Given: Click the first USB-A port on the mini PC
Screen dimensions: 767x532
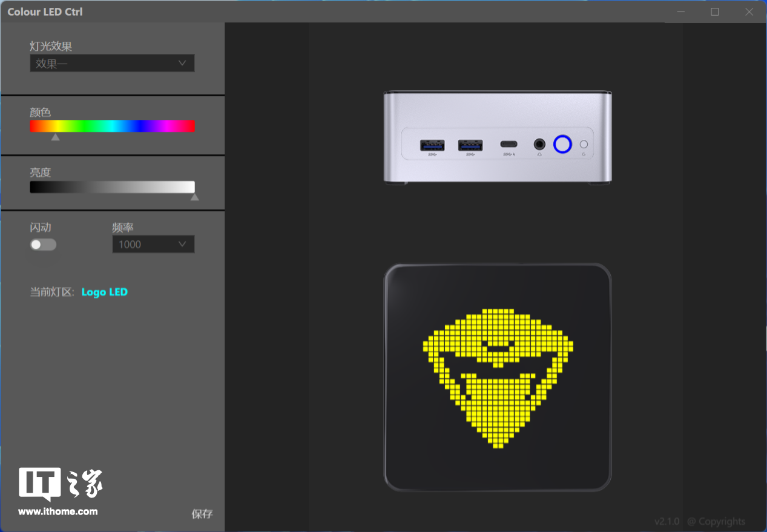Looking at the screenshot, I should click(x=432, y=145).
